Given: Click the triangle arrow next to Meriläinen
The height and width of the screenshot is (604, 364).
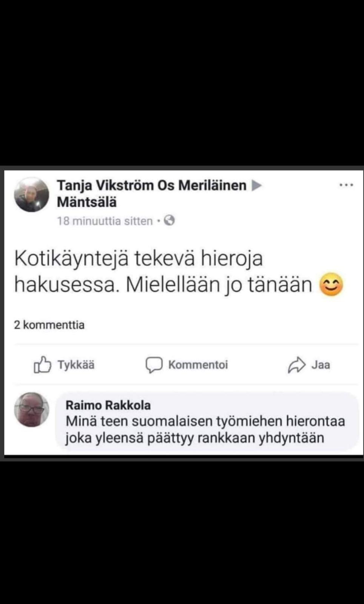Looking at the screenshot, I should tap(257, 185).
